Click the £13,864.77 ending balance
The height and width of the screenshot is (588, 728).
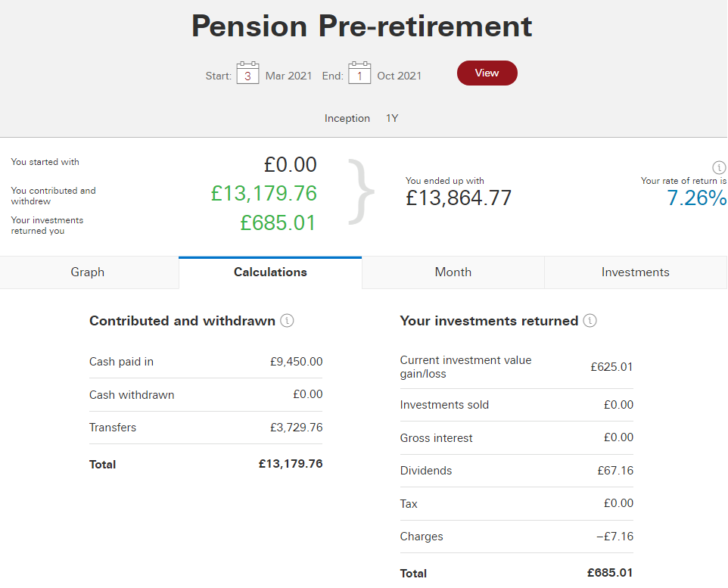[x=459, y=198]
